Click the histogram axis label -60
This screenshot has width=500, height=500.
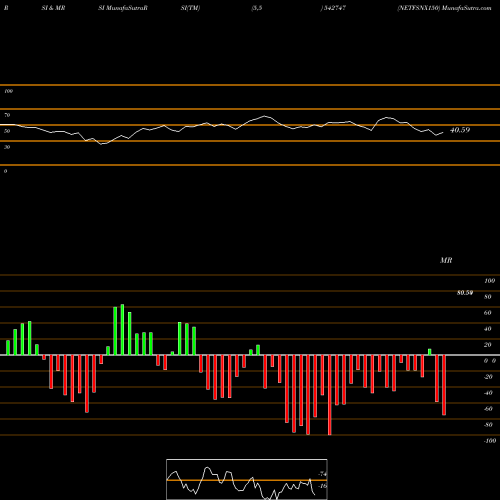[488, 409]
